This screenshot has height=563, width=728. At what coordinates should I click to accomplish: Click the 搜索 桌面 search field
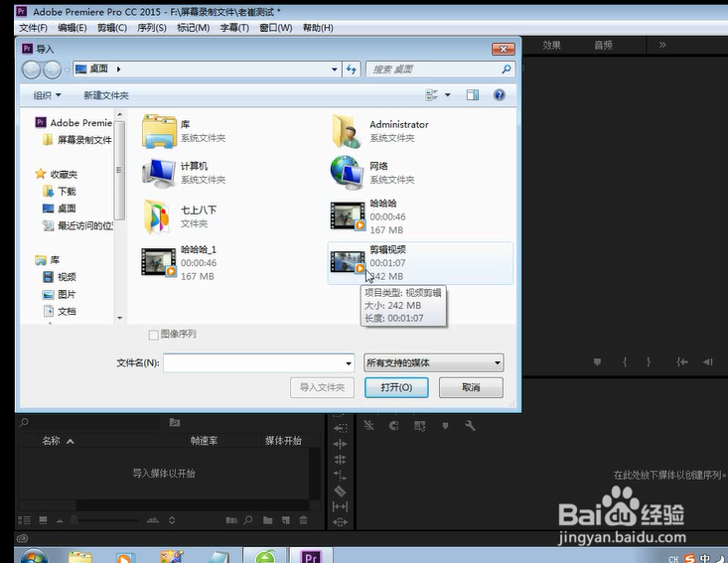click(439, 70)
